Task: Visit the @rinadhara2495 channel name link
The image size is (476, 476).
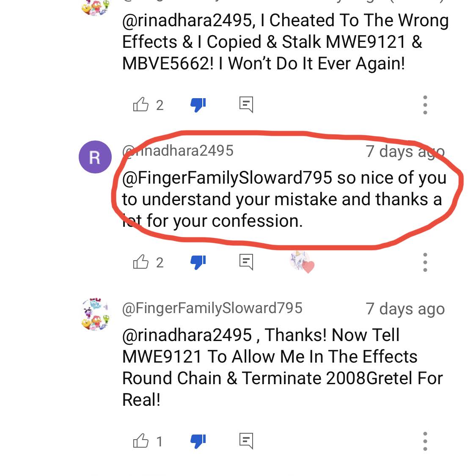Action: [x=178, y=151]
